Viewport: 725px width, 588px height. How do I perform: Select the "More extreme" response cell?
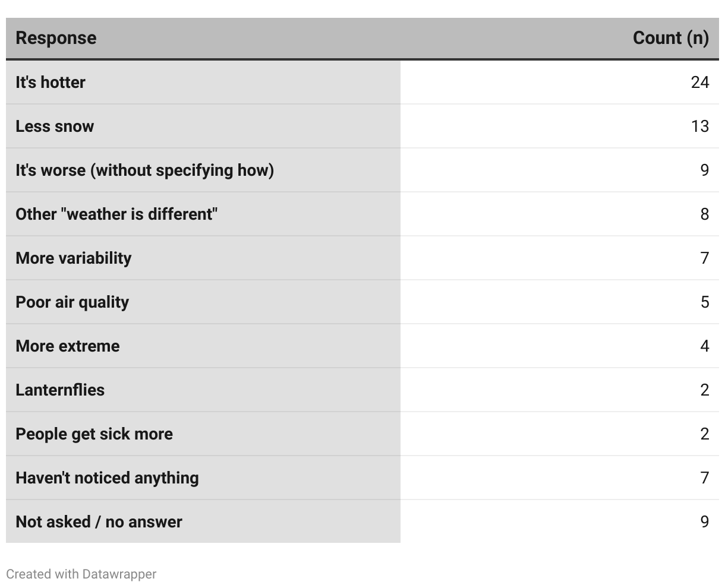tap(68, 346)
